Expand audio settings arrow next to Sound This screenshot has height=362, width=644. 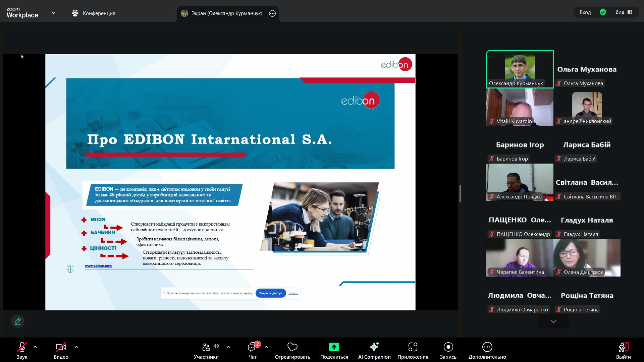point(35,347)
